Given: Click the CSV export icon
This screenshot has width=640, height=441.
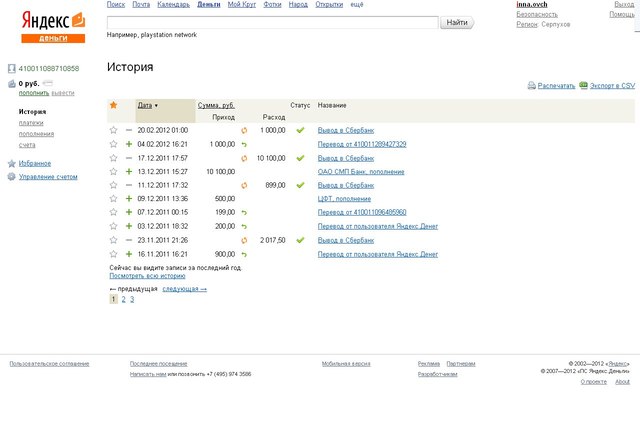Looking at the screenshot, I should tap(583, 85).
